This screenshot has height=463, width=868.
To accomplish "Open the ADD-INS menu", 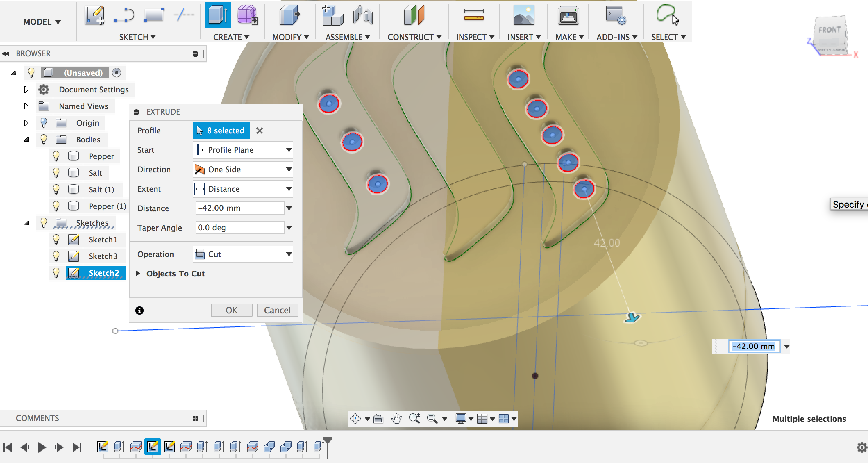I will [617, 37].
